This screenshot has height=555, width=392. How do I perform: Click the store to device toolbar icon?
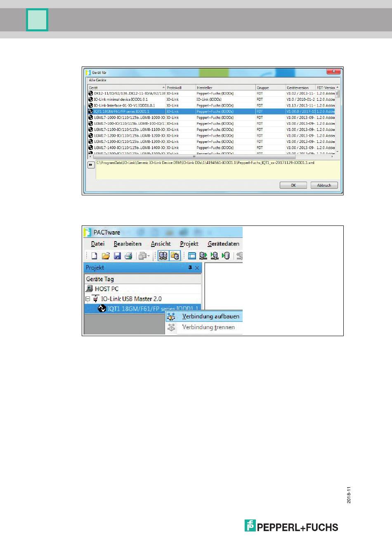pyautogui.click(x=215, y=256)
